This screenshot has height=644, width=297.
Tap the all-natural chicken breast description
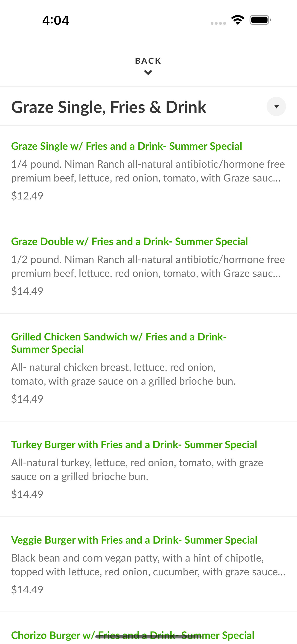click(x=123, y=374)
